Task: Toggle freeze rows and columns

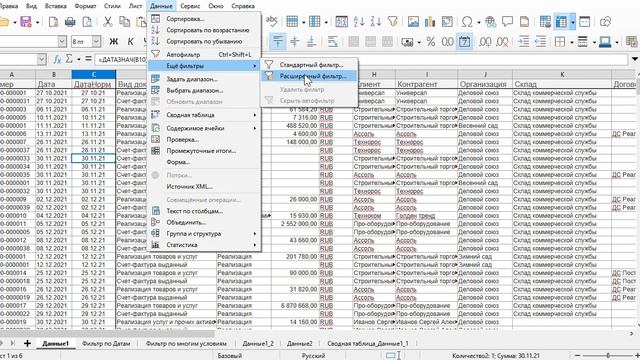Action: (x=561, y=21)
